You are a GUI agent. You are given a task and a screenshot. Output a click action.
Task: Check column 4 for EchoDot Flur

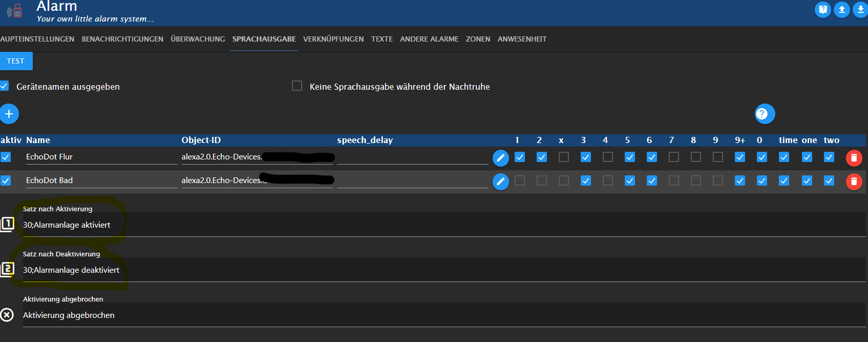(x=608, y=157)
